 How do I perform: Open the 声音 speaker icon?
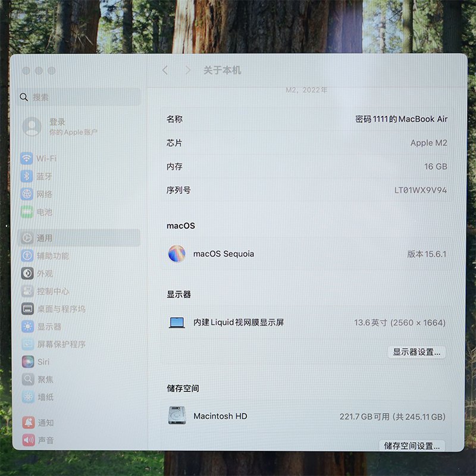point(29,440)
